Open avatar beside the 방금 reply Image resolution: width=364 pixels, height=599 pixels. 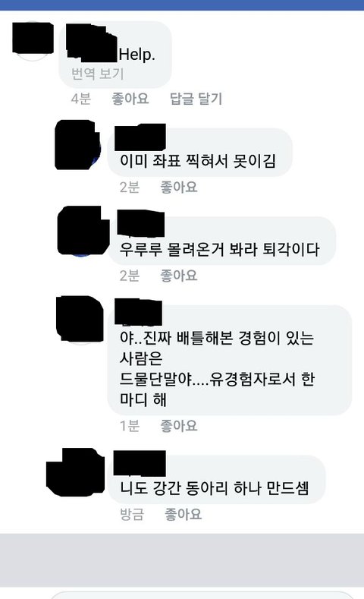click(x=76, y=472)
